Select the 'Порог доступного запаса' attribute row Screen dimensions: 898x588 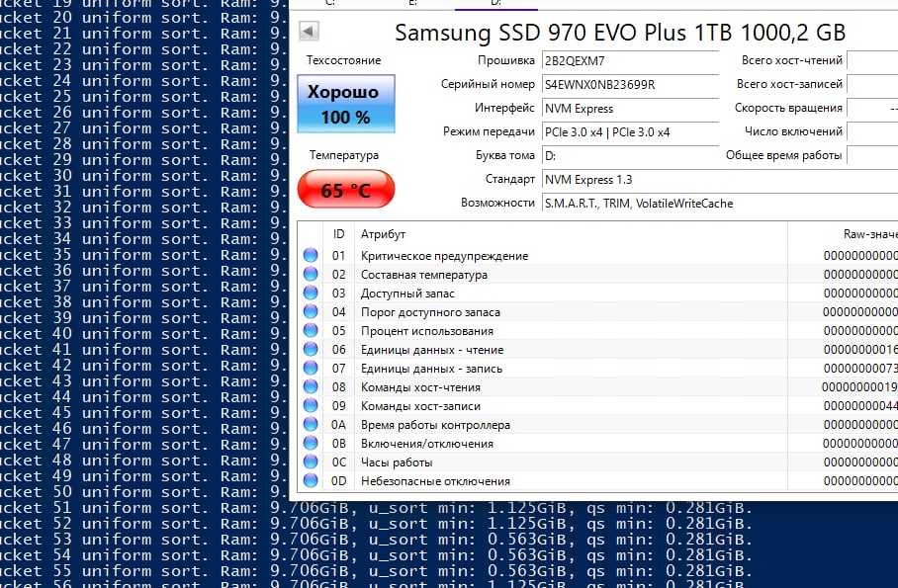tap(597, 312)
